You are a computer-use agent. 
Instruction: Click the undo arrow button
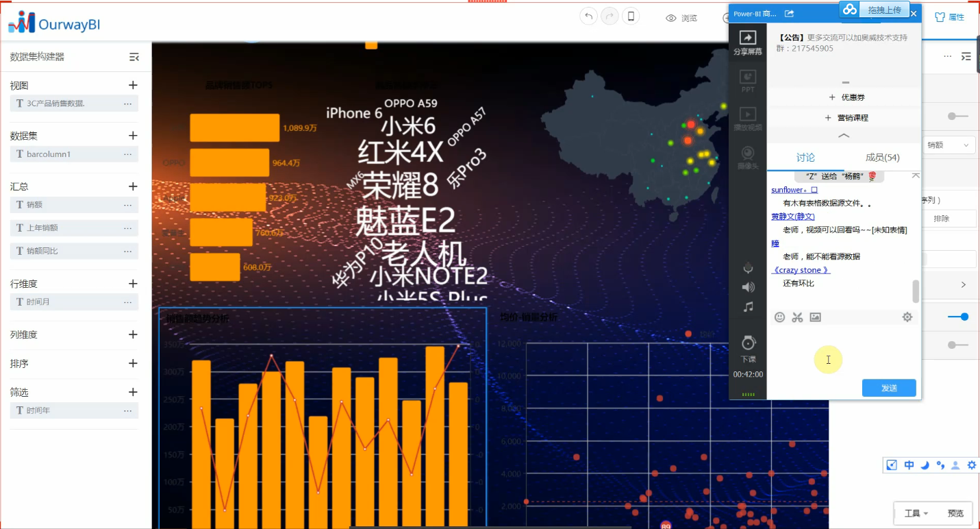point(588,17)
